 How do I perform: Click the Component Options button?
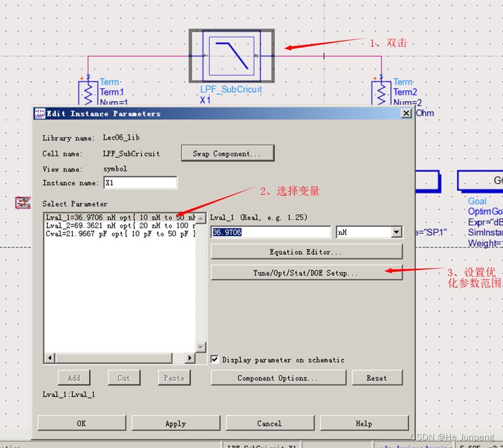279,378
